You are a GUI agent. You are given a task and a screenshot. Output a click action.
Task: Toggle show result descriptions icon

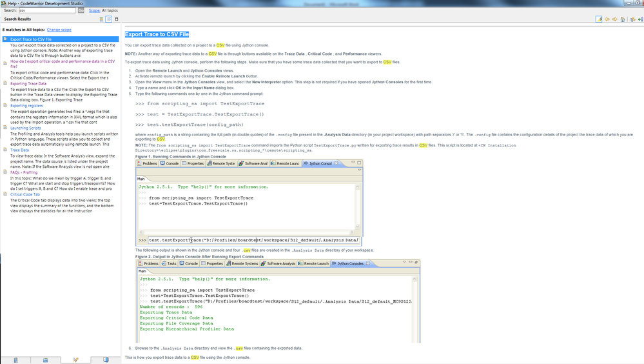click(109, 19)
